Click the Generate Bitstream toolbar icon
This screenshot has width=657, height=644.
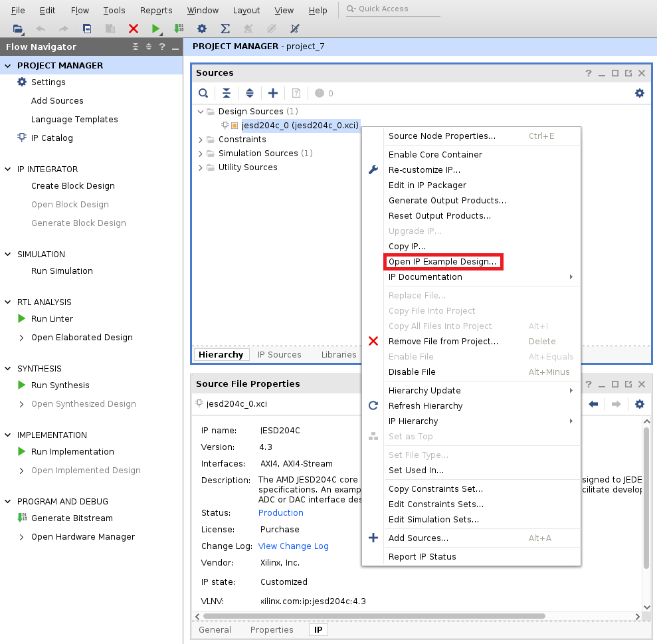click(179, 29)
